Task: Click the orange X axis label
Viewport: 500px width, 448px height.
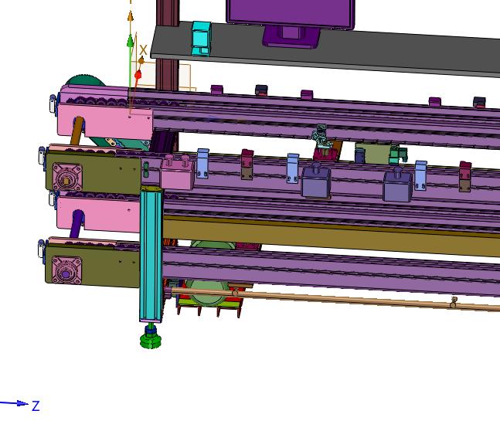Action: coord(143,50)
